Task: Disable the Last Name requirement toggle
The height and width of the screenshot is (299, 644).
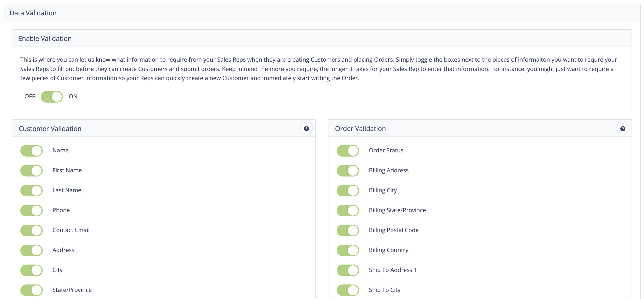Action: tap(32, 191)
